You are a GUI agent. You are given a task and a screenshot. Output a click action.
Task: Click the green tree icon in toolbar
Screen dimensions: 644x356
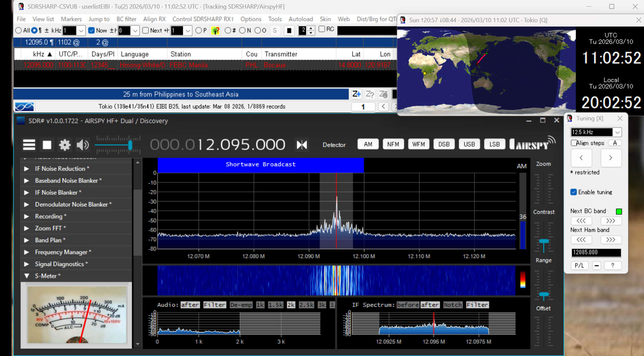click(x=215, y=31)
